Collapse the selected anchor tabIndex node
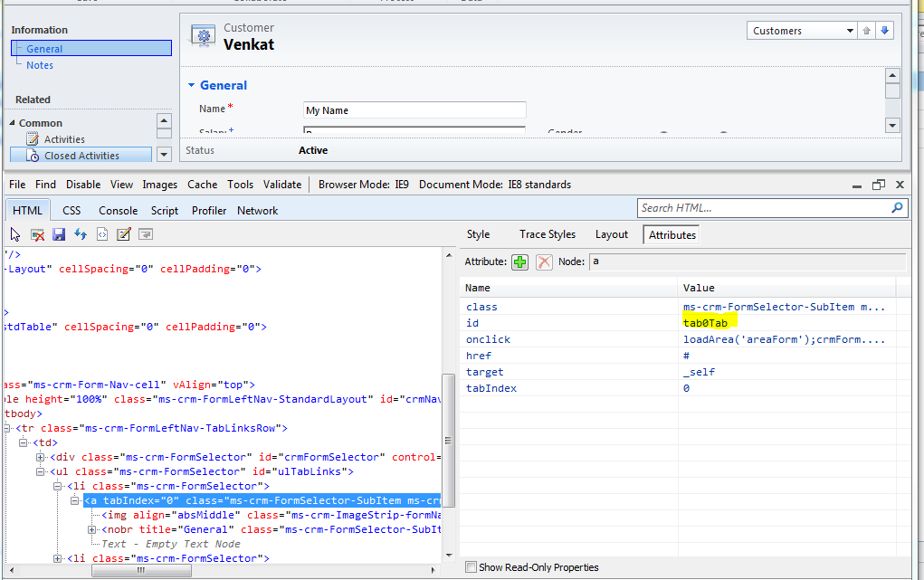The height and width of the screenshot is (580, 924). pos(74,500)
